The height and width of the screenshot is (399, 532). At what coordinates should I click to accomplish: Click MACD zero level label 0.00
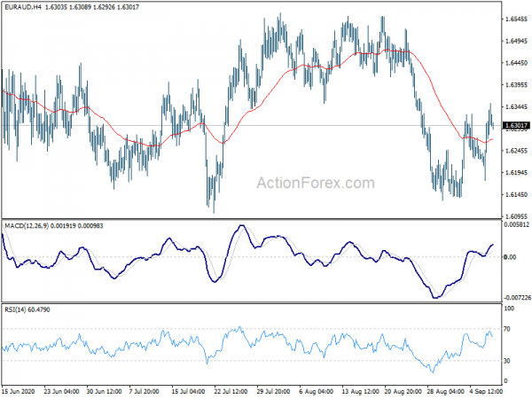(511, 257)
